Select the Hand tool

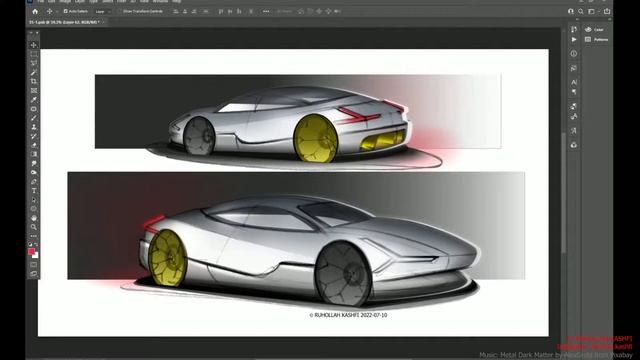pos(33,218)
